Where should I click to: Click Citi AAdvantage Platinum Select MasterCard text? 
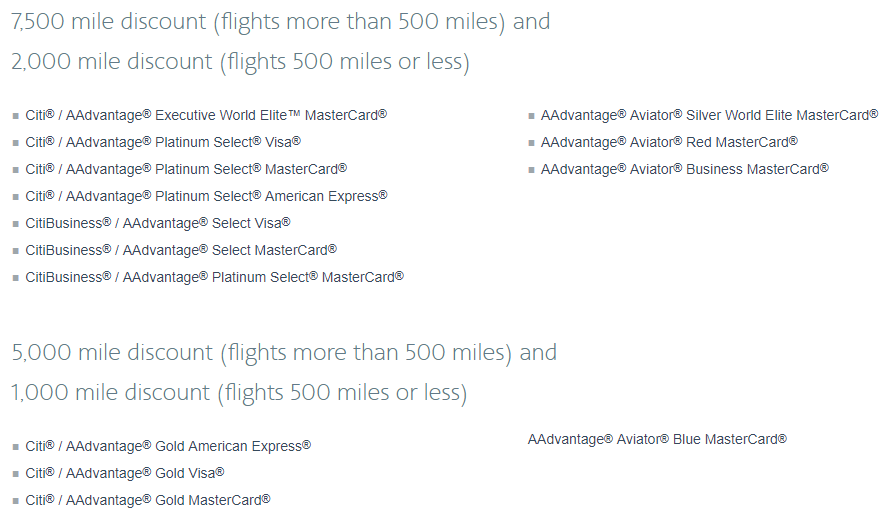pos(186,170)
